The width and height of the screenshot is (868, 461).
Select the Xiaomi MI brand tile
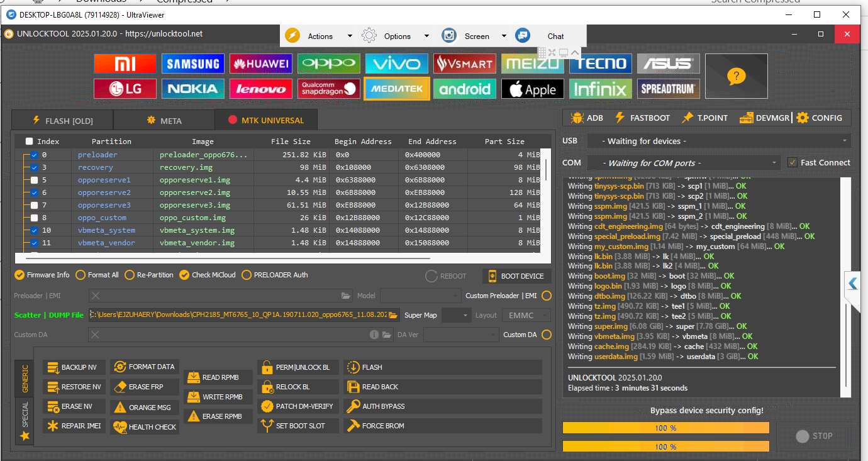point(125,64)
